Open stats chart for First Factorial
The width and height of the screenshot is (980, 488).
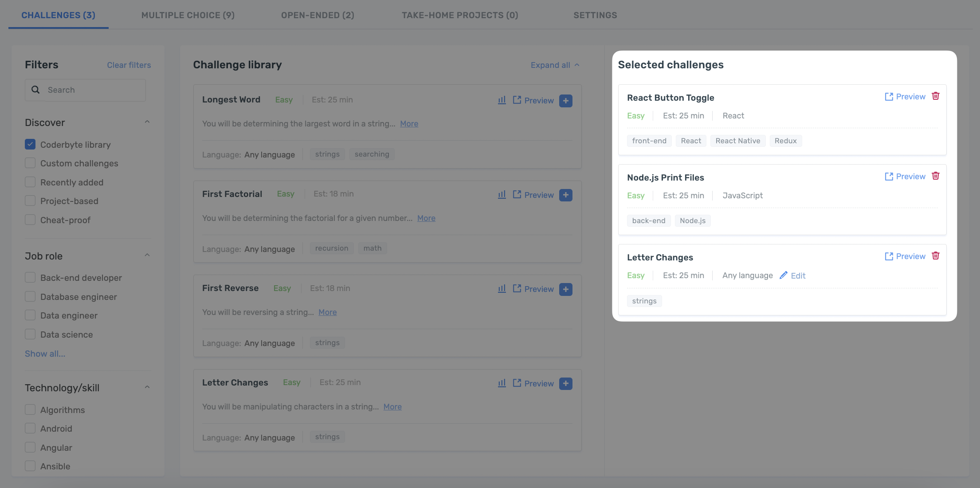click(x=502, y=195)
